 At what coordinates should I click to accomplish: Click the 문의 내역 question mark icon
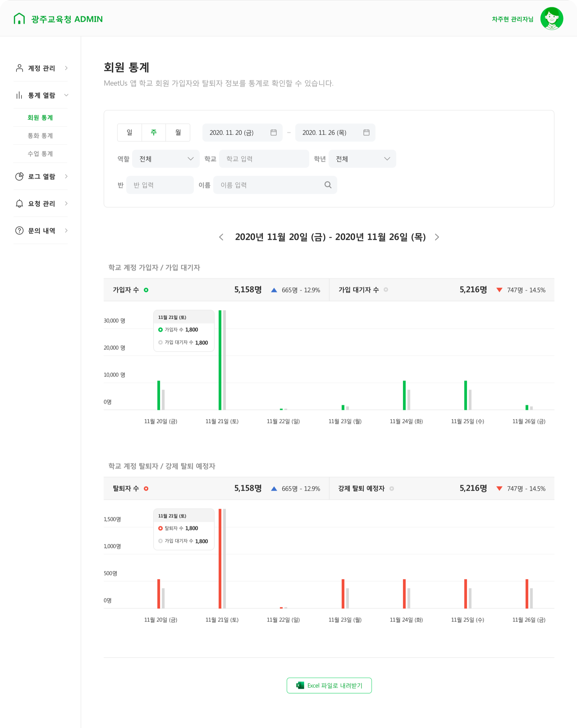(x=20, y=230)
